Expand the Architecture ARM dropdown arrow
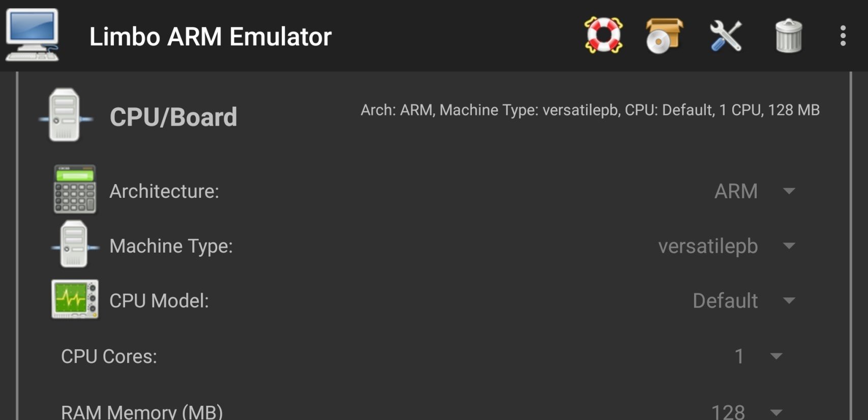The image size is (868, 420). [x=789, y=191]
